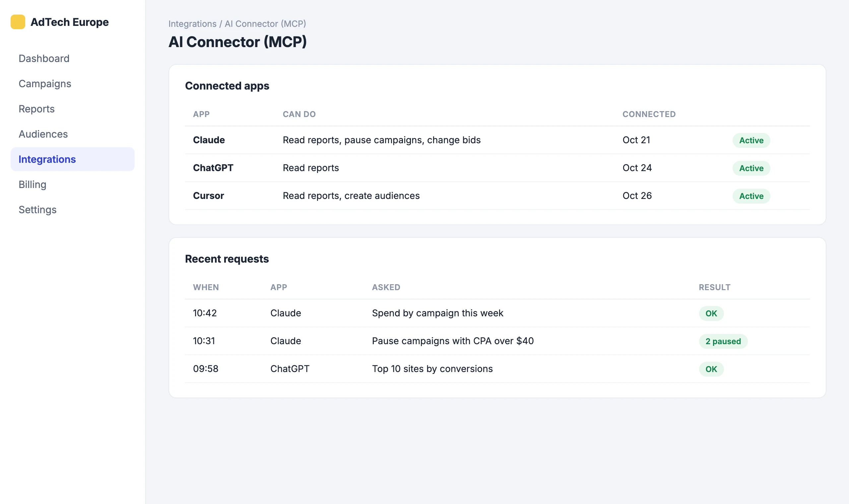Click ChatGPT in the Recent requests table
The width and height of the screenshot is (849, 504).
[290, 368]
